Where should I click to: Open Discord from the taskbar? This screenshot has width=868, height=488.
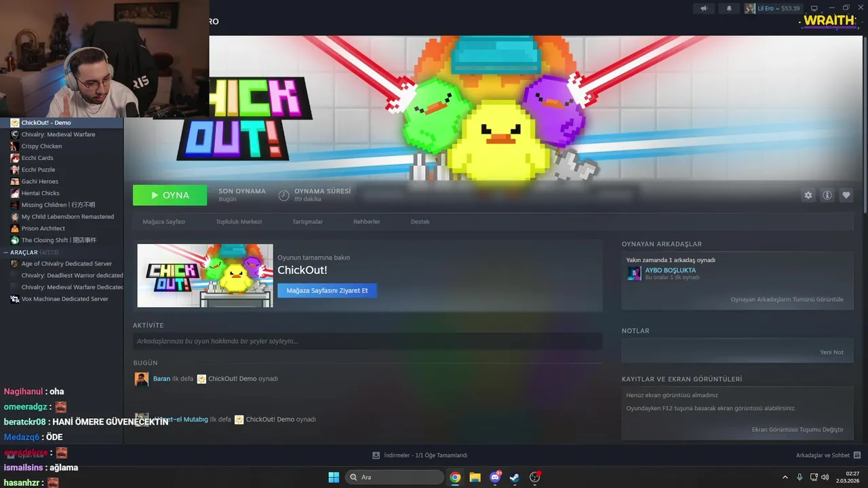[x=495, y=477]
